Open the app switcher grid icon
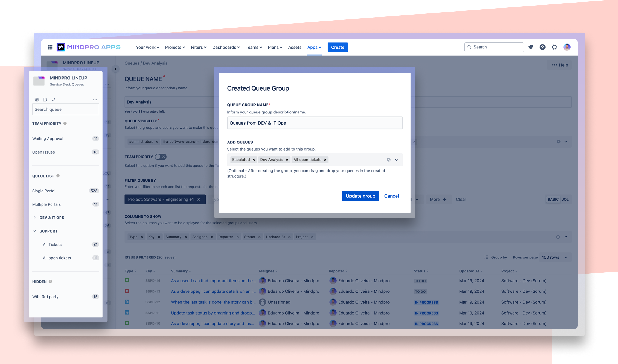Screen dimensions: 618x364 tap(50, 47)
